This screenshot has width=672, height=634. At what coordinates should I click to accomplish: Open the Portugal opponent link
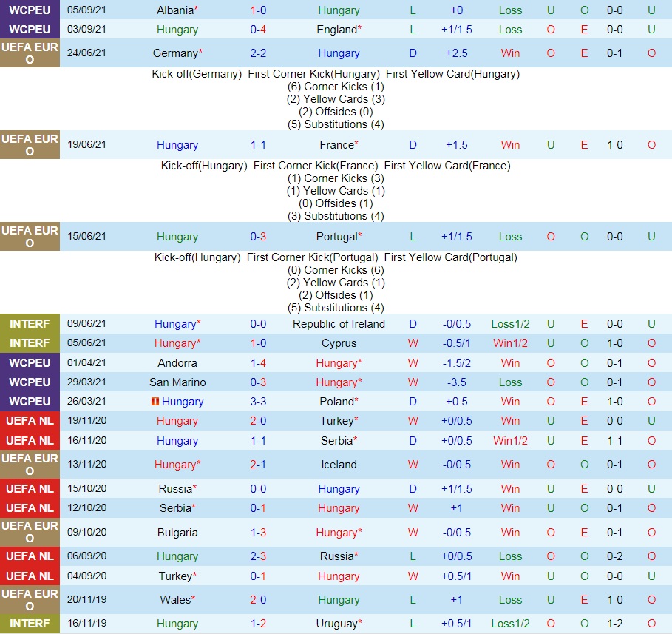pyautogui.click(x=338, y=237)
